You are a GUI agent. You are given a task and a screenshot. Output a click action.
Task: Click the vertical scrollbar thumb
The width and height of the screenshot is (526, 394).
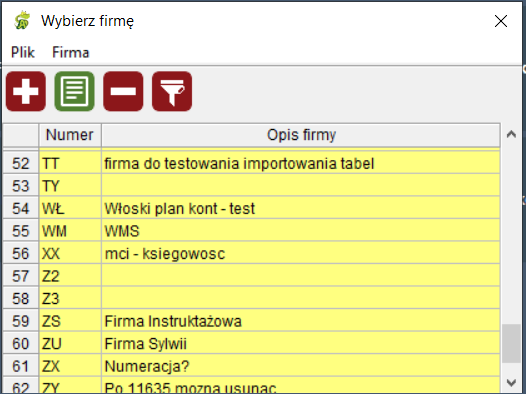tap(511, 343)
